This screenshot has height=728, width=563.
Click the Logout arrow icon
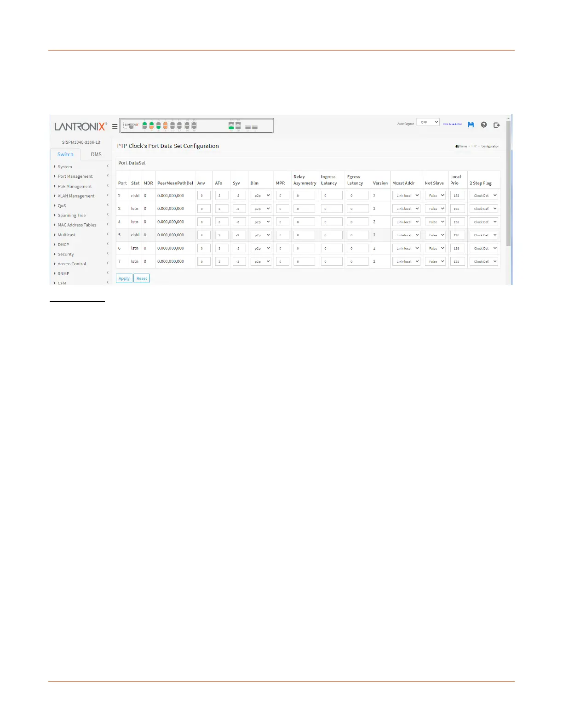tap(497, 125)
